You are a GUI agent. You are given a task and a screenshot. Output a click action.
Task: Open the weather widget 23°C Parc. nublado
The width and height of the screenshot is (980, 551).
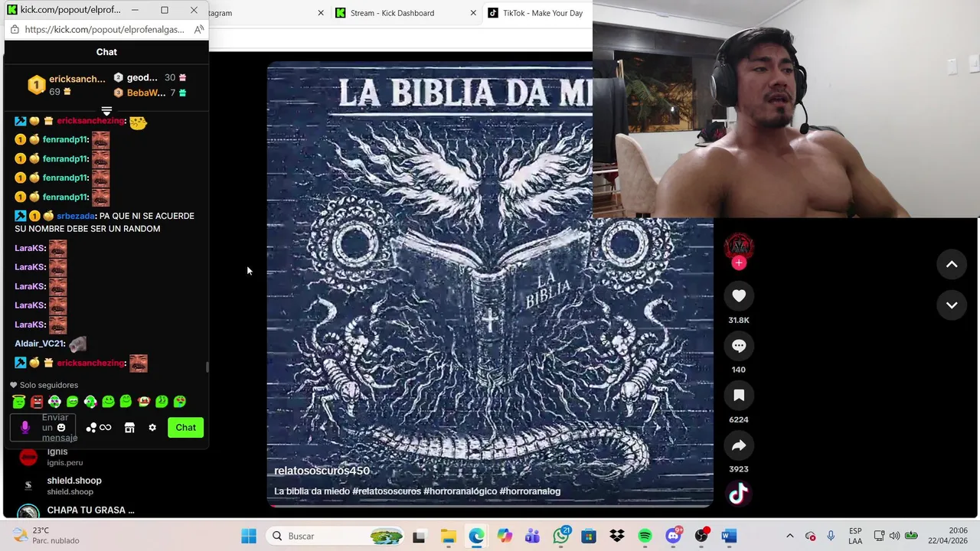click(46, 536)
